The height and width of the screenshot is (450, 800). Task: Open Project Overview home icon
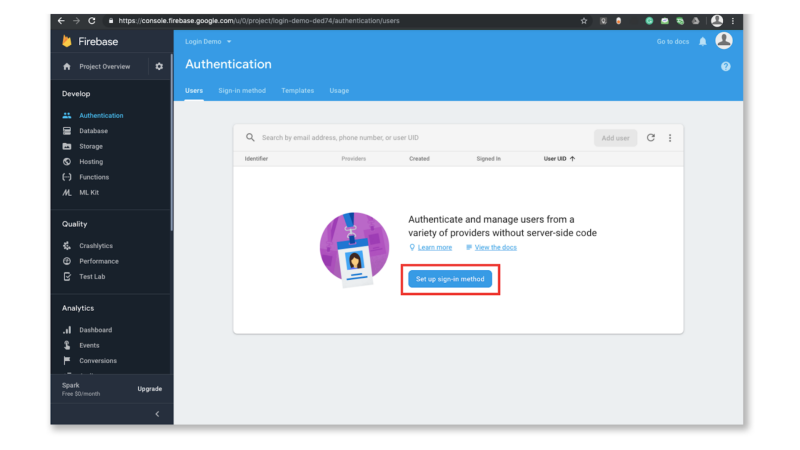point(67,66)
